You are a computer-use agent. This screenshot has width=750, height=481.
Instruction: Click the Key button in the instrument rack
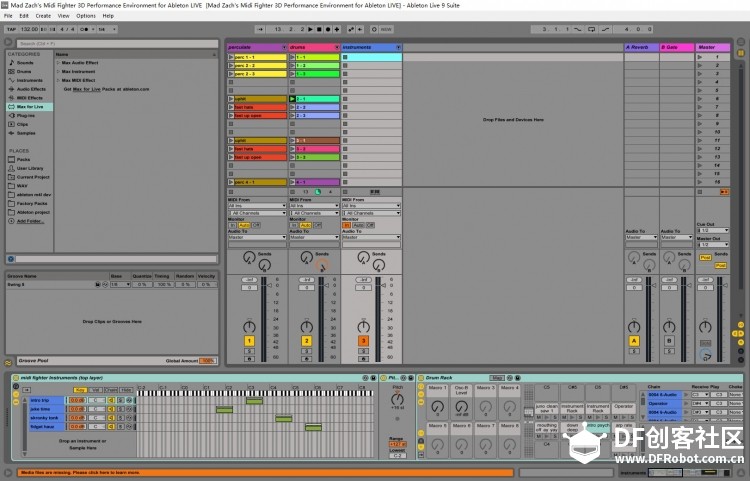click(x=79, y=390)
